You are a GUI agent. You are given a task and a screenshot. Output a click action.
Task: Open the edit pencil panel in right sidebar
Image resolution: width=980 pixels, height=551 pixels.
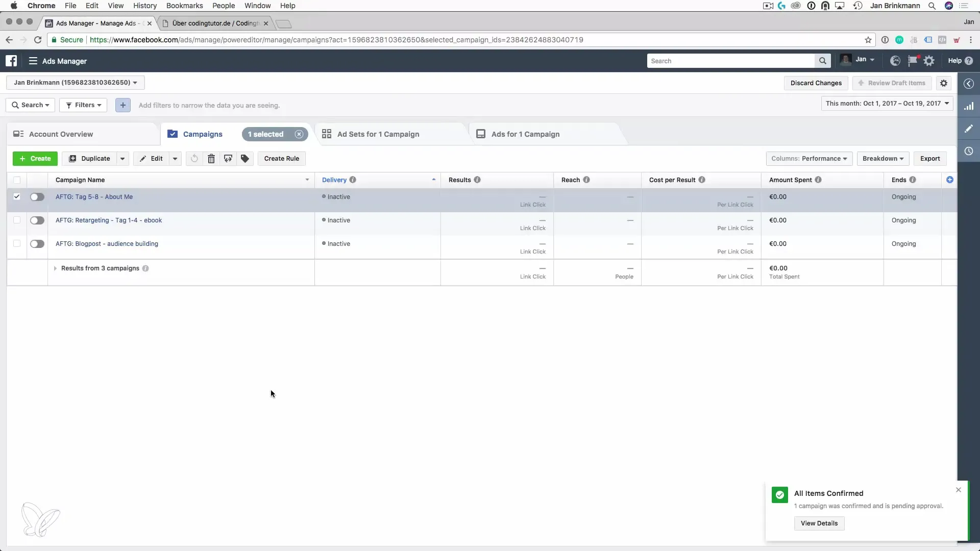(969, 129)
